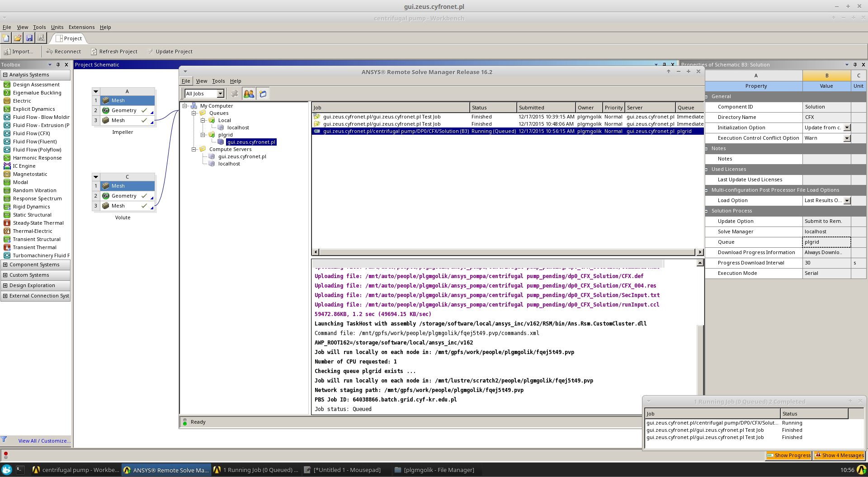Open the Execution Control Conflict Option dropdown
This screenshot has height=477, width=868.
coord(847,138)
